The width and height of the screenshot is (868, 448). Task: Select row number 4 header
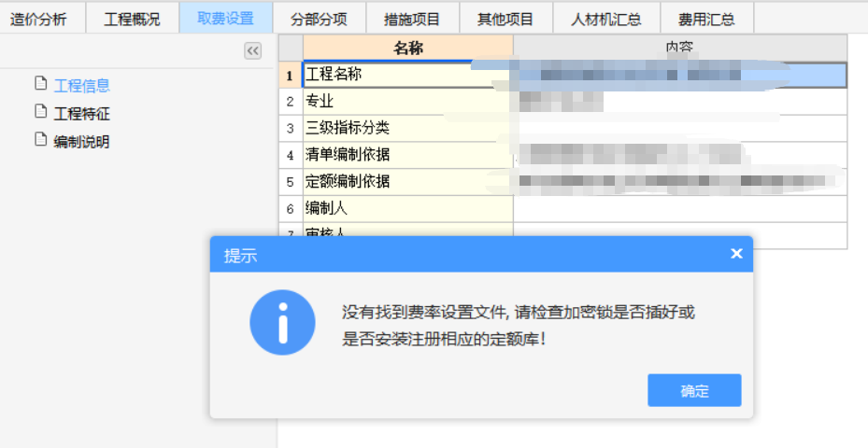click(291, 156)
